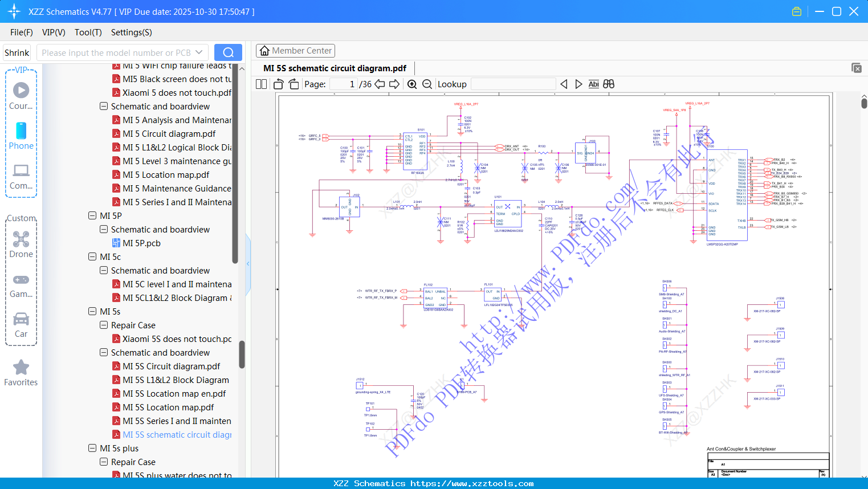
Task: Click the blue Shrink button
Action: [x=17, y=52]
